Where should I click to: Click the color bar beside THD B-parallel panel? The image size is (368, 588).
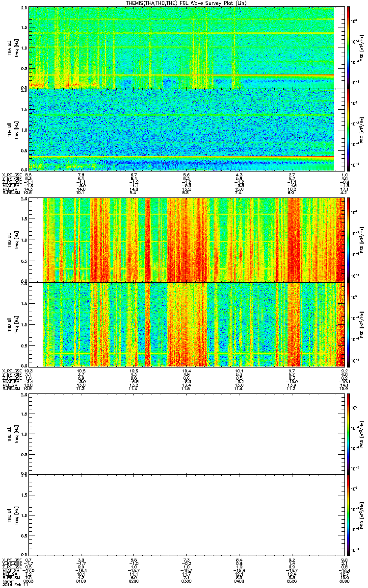[348, 324]
